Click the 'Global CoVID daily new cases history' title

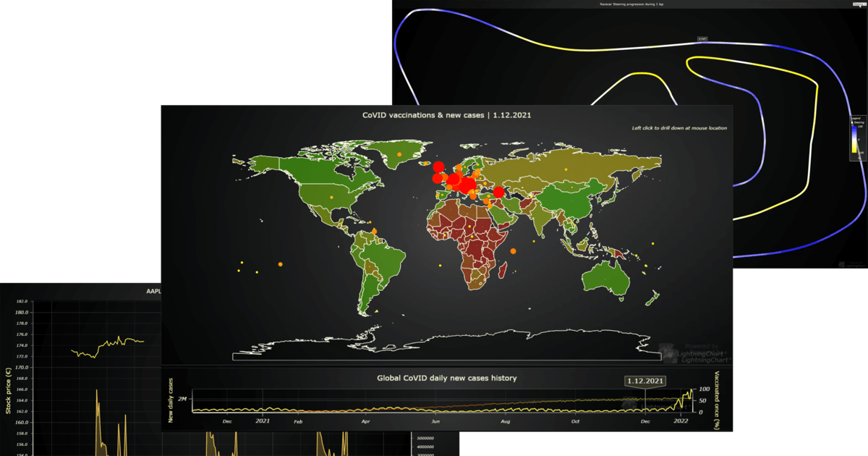447,378
